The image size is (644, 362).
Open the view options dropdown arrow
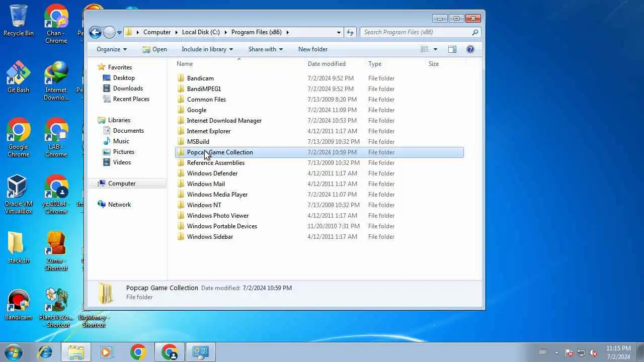(x=435, y=49)
